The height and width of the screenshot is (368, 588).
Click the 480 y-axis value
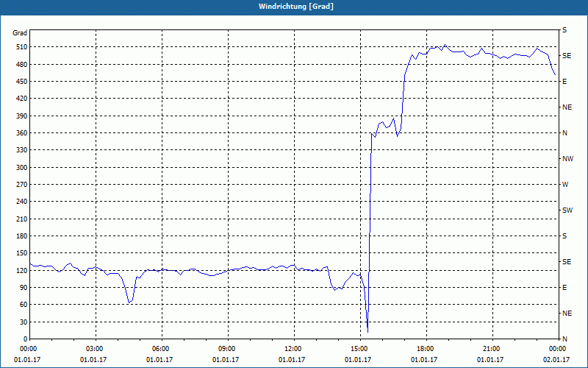click(x=22, y=65)
